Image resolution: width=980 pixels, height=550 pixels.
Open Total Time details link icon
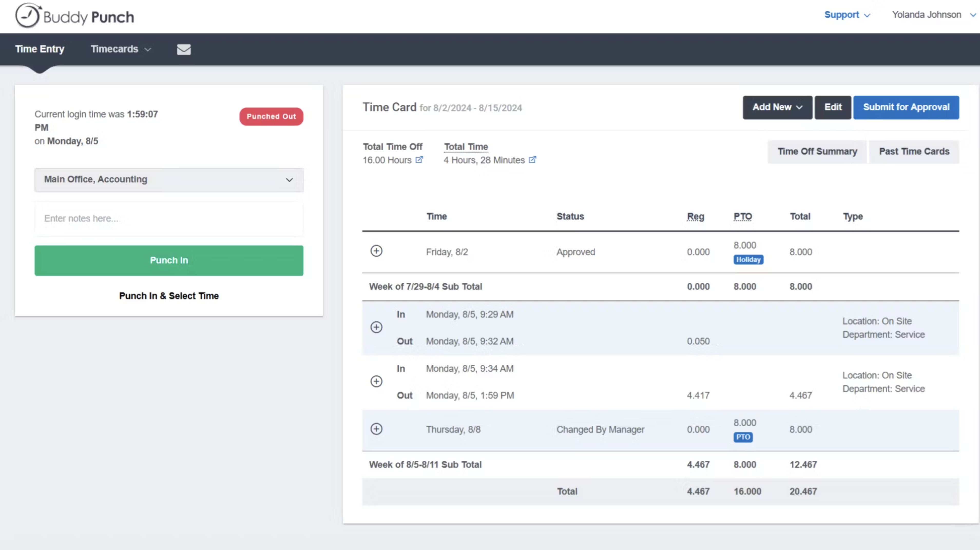coord(532,160)
